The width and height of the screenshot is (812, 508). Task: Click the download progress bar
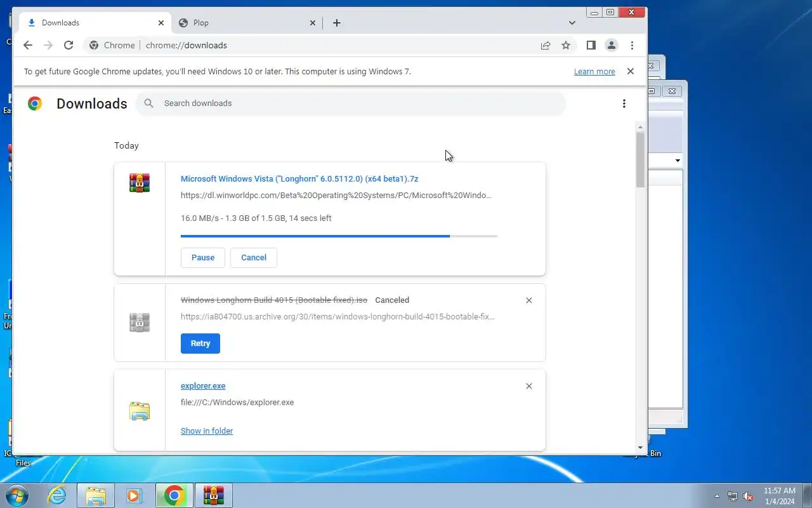point(339,236)
